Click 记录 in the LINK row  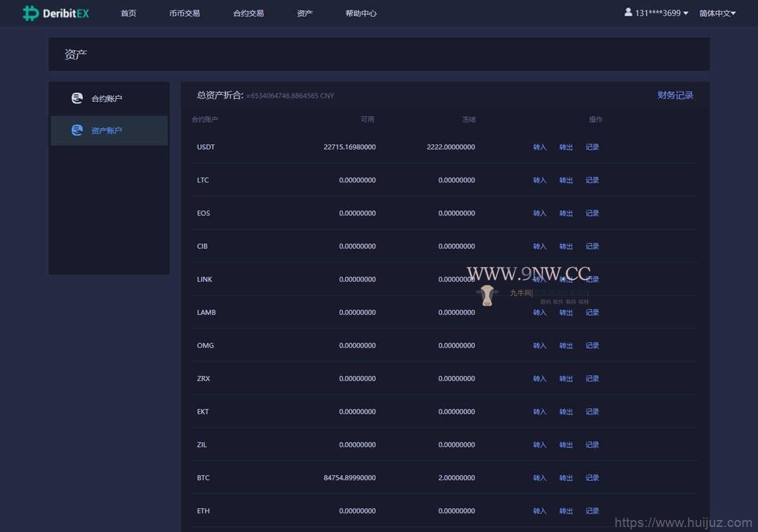click(592, 279)
